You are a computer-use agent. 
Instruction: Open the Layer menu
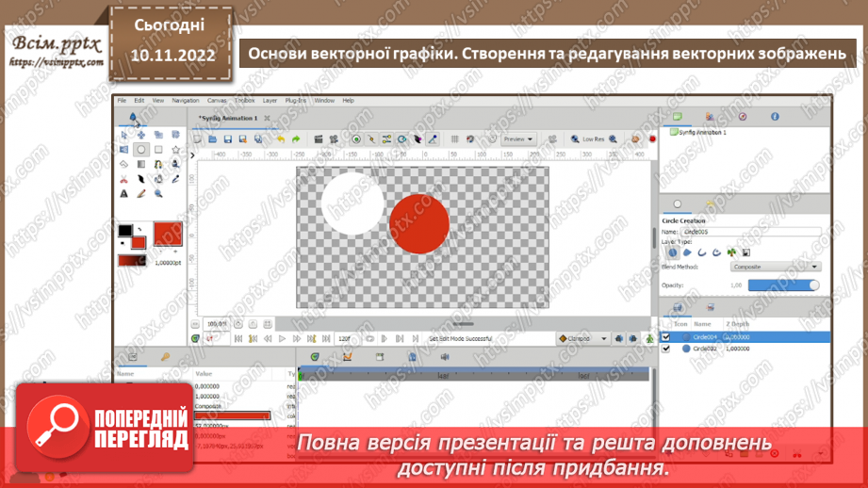click(x=270, y=101)
